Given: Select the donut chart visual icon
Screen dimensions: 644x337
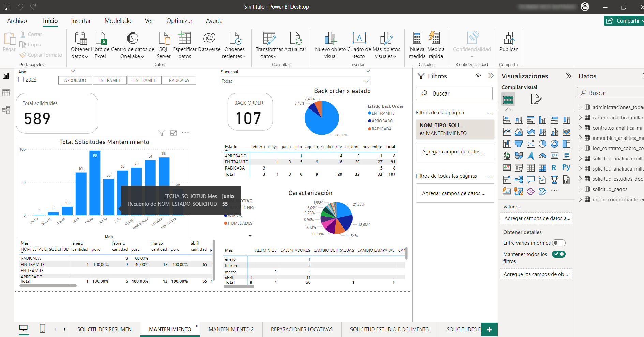Looking at the screenshot, I should (x=554, y=144).
